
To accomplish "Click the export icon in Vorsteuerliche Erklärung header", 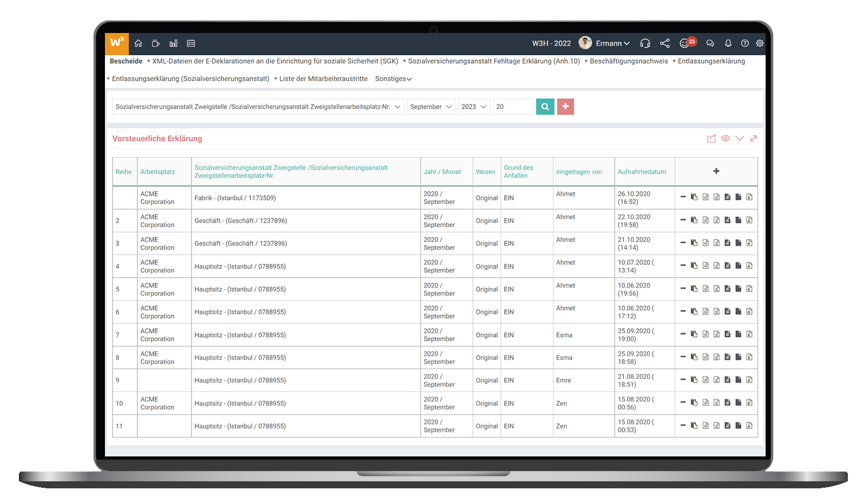I will click(712, 138).
